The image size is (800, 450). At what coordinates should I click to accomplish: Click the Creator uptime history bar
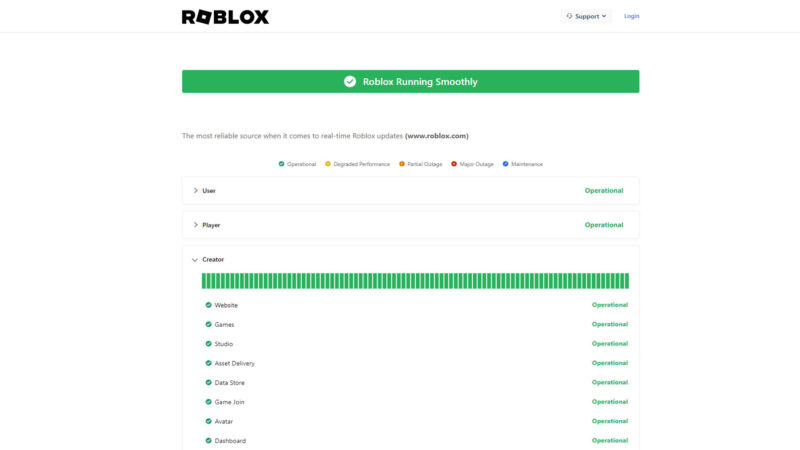tap(415, 281)
